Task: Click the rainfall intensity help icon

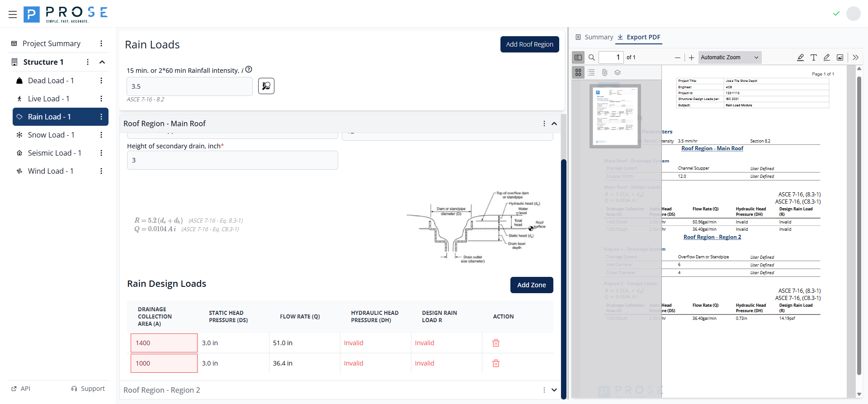Action: coord(249,70)
